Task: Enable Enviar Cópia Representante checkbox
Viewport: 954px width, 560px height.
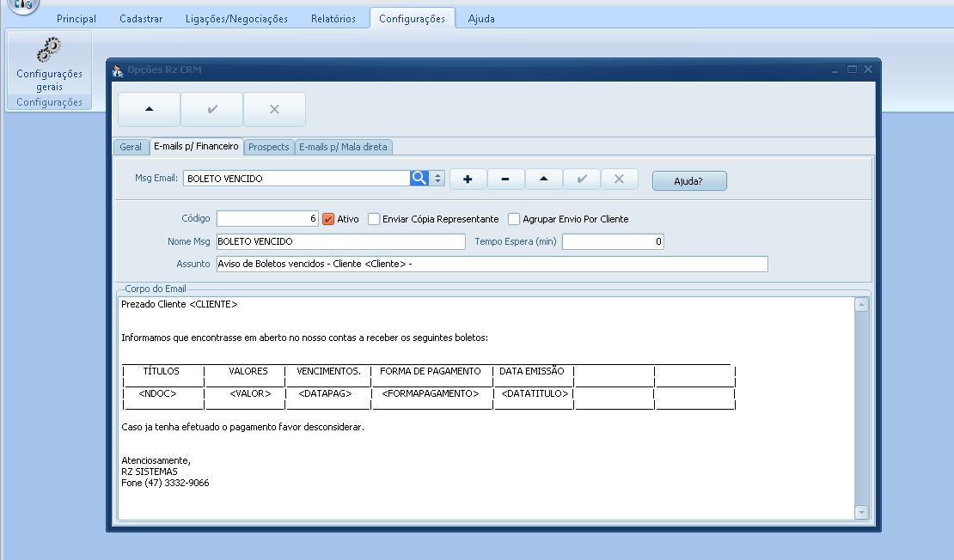Action: click(x=374, y=219)
